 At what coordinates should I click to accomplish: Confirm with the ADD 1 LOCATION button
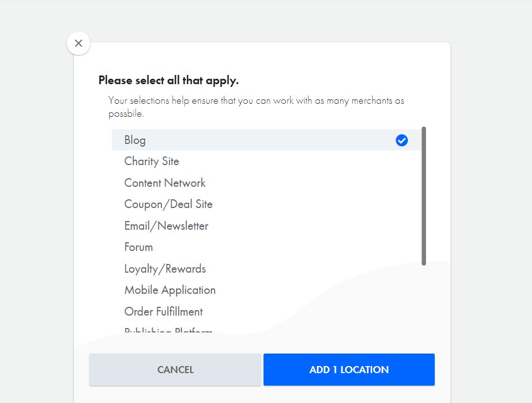tap(349, 370)
